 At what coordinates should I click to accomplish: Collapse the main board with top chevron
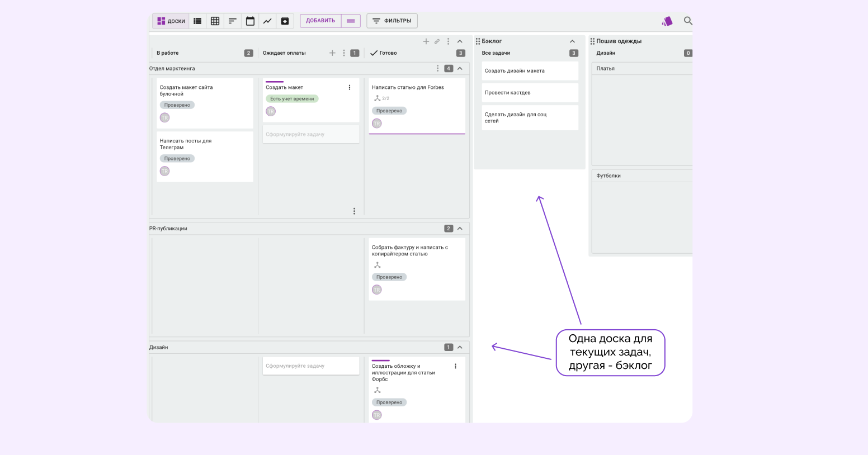[x=460, y=41]
